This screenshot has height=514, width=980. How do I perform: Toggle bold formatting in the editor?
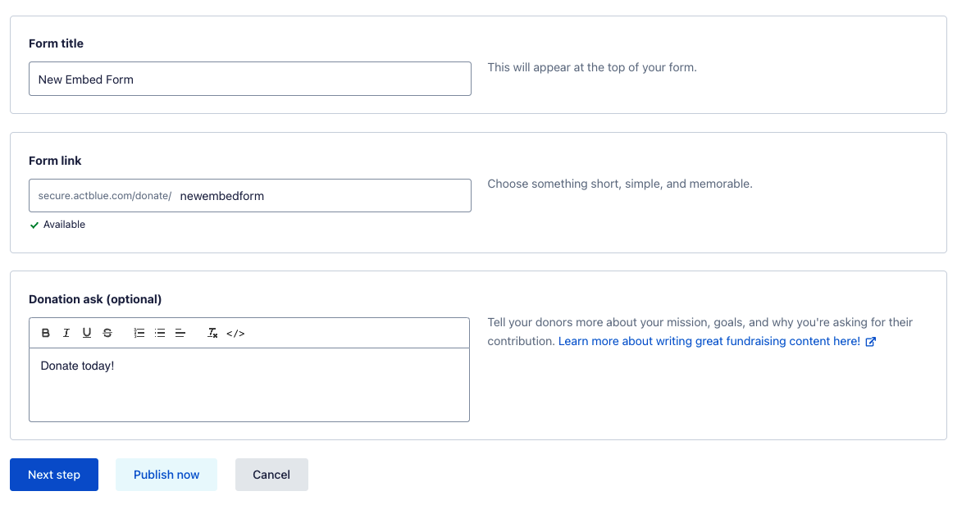(x=46, y=333)
